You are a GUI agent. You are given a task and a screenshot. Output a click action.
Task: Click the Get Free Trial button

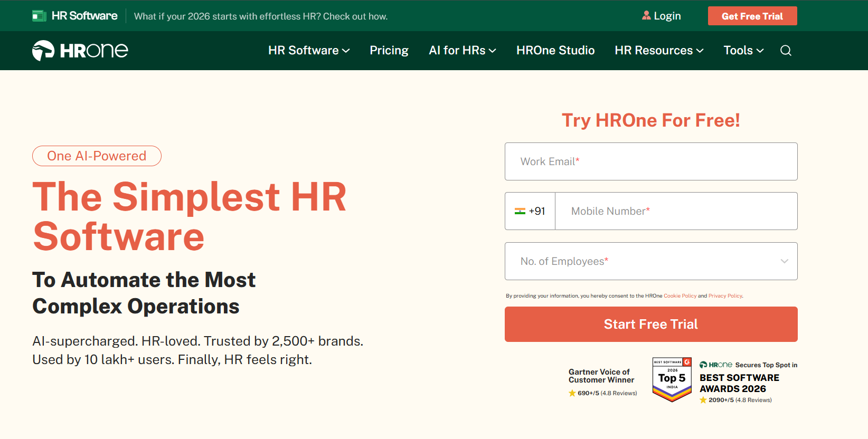(752, 16)
